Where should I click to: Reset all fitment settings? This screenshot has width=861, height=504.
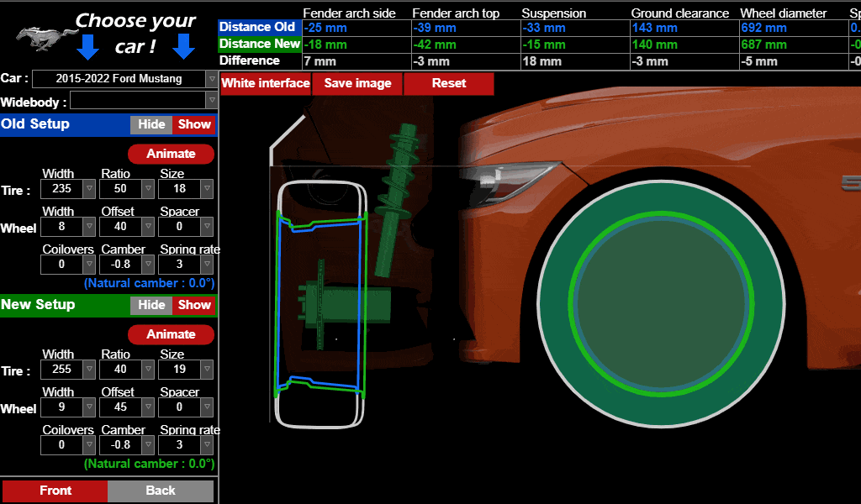click(448, 83)
